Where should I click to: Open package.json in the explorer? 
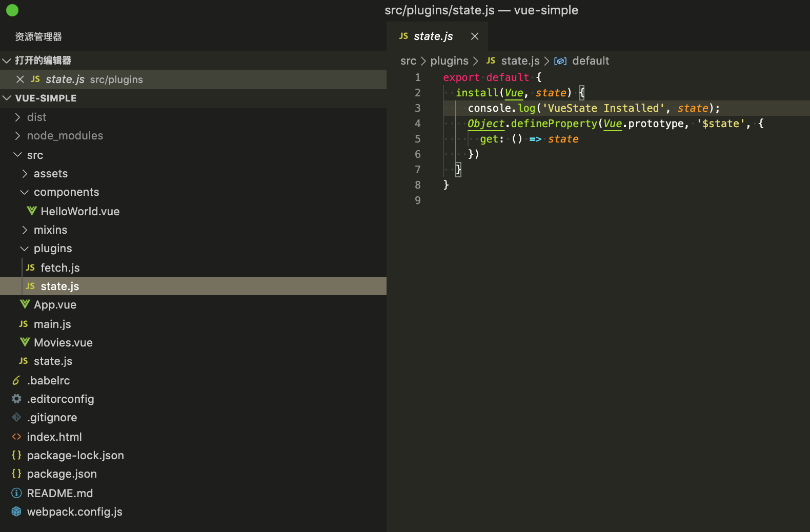62,474
